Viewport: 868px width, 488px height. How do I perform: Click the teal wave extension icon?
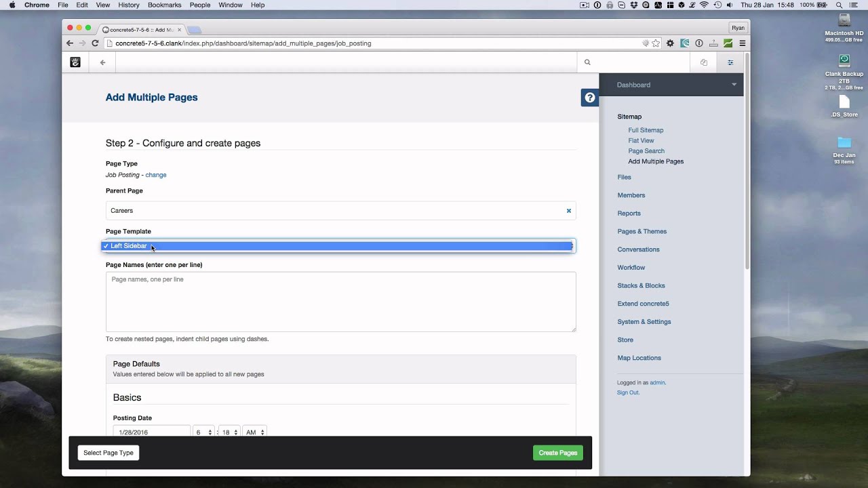click(685, 43)
